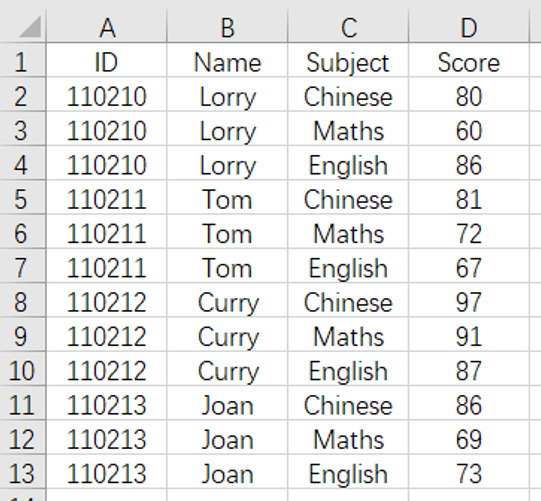Image resolution: width=541 pixels, height=501 pixels.
Task: Click the select-all corner triangle
Action: [30, 27]
